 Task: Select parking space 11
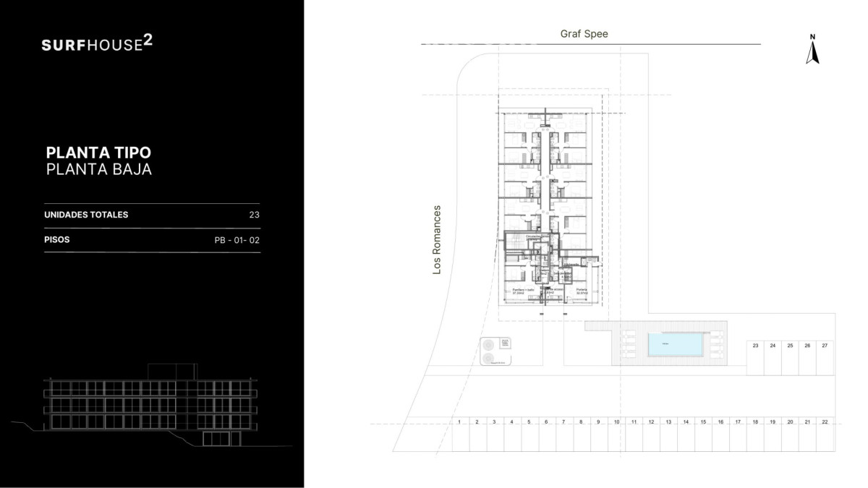(634, 435)
